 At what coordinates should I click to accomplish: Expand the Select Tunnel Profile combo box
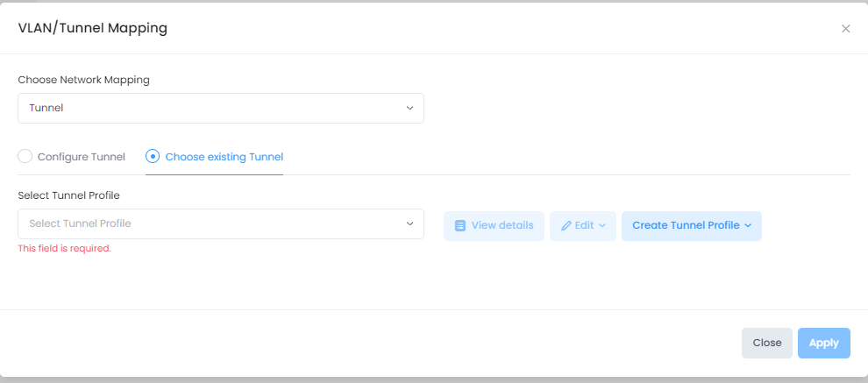[220, 223]
